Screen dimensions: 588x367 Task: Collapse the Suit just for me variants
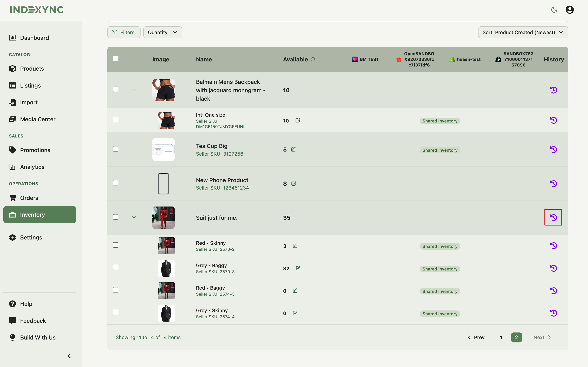(x=134, y=217)
